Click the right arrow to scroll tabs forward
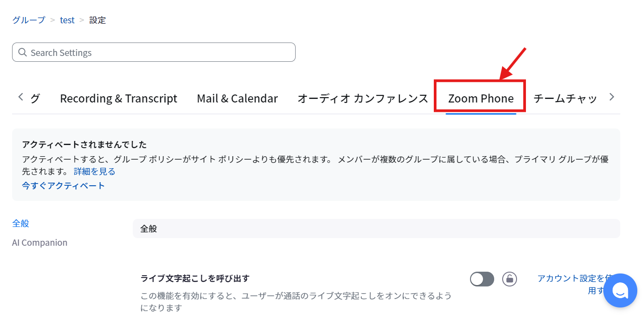 click(x=611, y=97)
